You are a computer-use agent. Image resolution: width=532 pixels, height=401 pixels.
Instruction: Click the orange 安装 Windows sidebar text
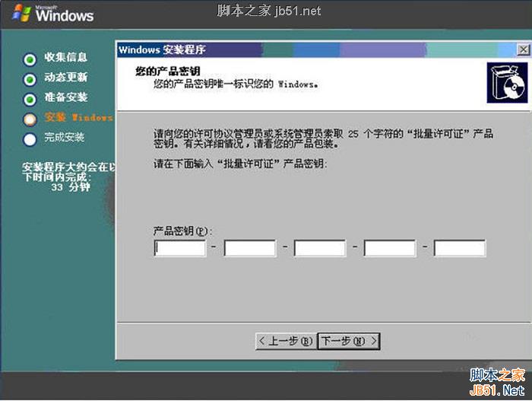point(79,117)
